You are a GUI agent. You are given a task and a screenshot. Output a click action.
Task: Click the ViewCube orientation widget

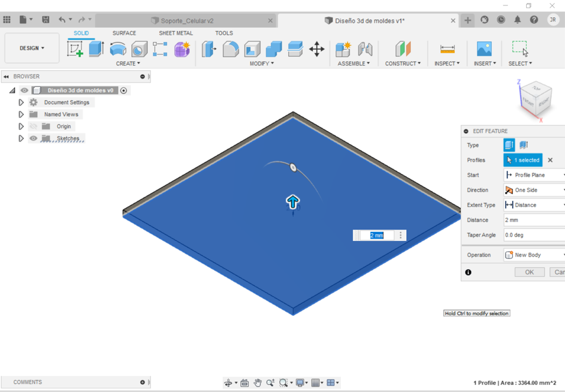(536, 98)
